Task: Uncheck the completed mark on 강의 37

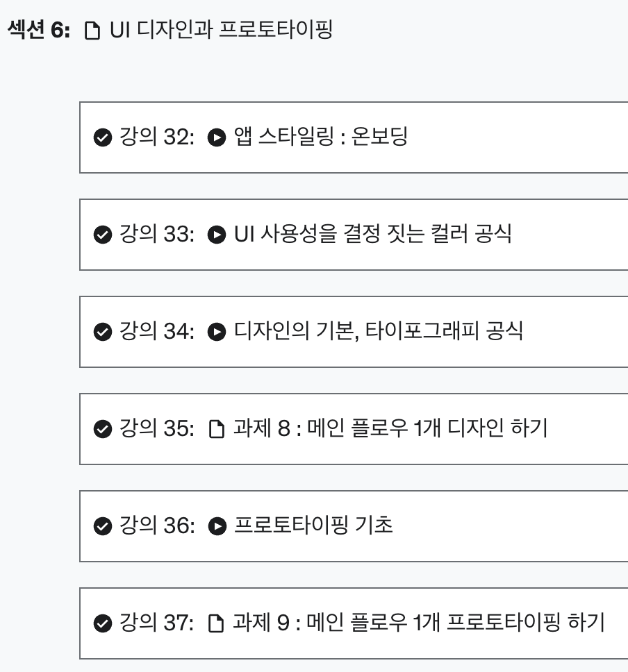Action: coord(103,623)
